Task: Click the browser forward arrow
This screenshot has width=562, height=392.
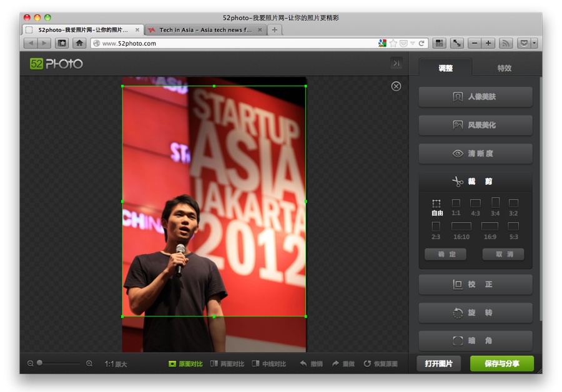Action: coord(44,43)
